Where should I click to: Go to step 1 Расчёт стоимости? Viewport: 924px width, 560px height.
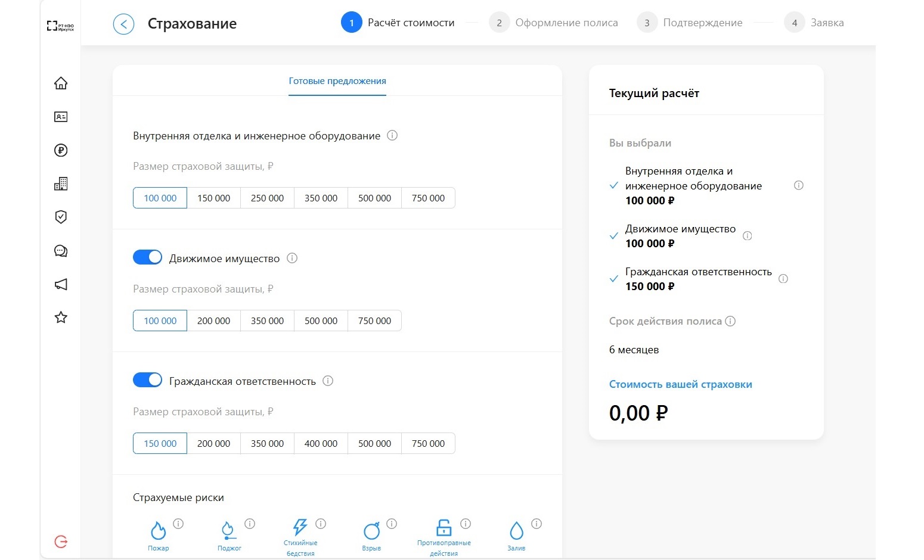pyautogui.click(x=398, y=23)
